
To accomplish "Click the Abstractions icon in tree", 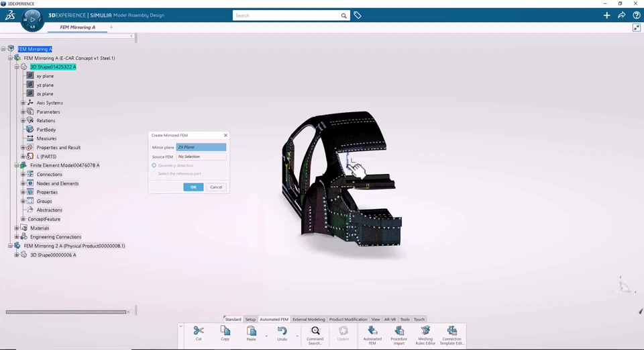I will pos(30,210).
